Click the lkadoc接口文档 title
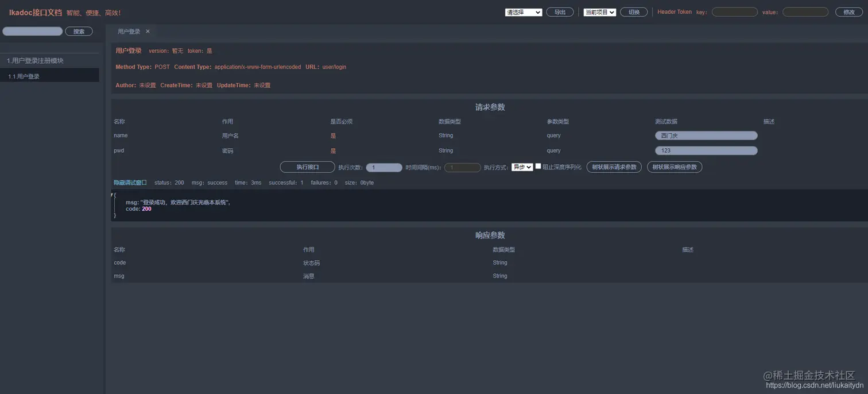Viewport: 868px width, 394px height. pos(35,12)
